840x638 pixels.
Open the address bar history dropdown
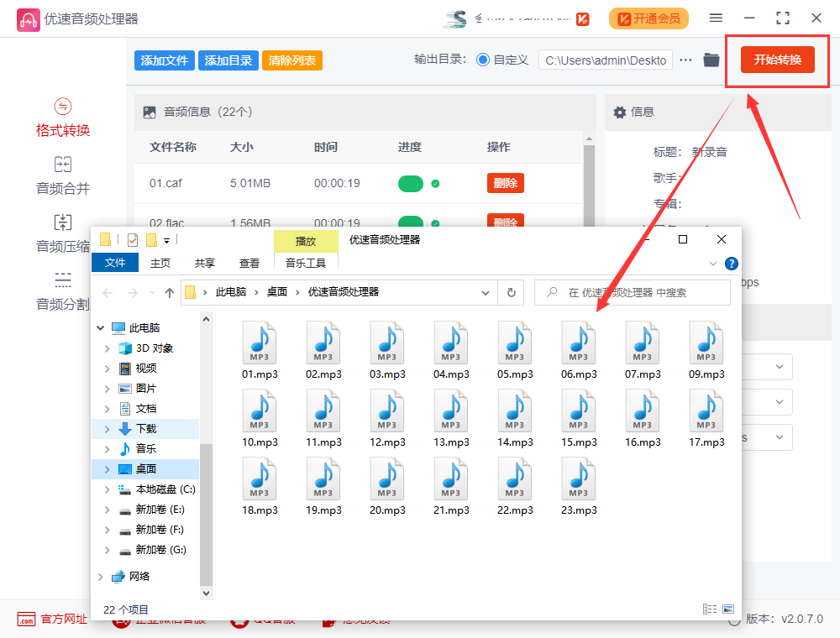[486, 293]
